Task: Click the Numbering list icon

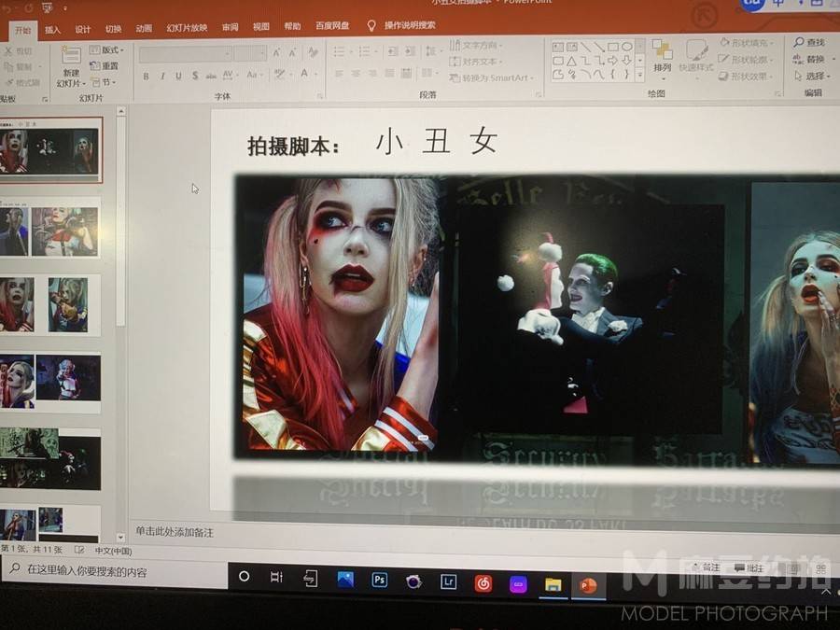Action: [x=365, y=51]
